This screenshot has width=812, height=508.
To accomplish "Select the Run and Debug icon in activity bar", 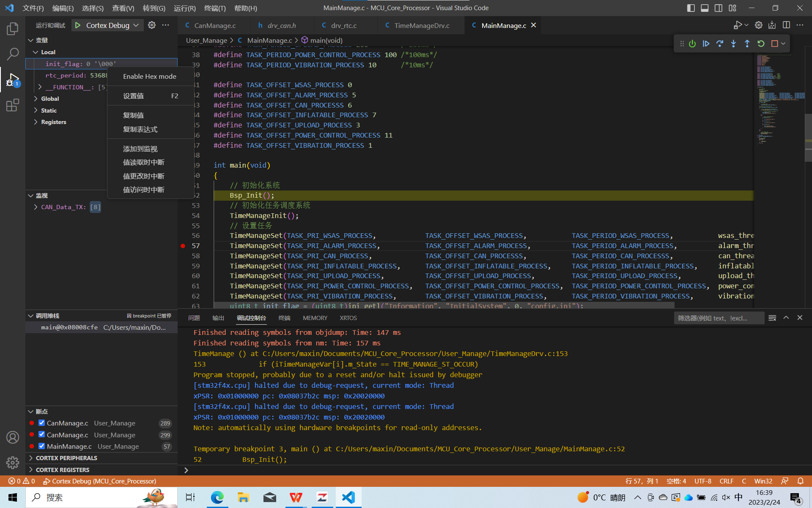I will [x=13, y=80].
